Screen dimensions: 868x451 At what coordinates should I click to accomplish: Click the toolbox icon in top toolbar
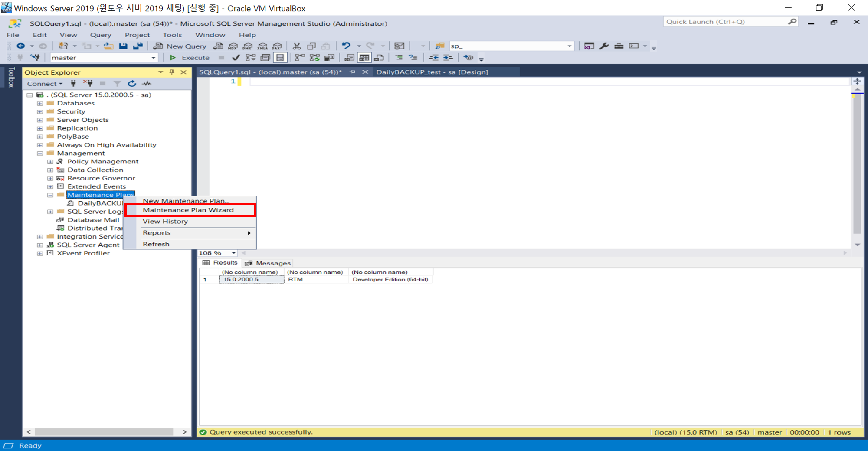click(619, 46)
